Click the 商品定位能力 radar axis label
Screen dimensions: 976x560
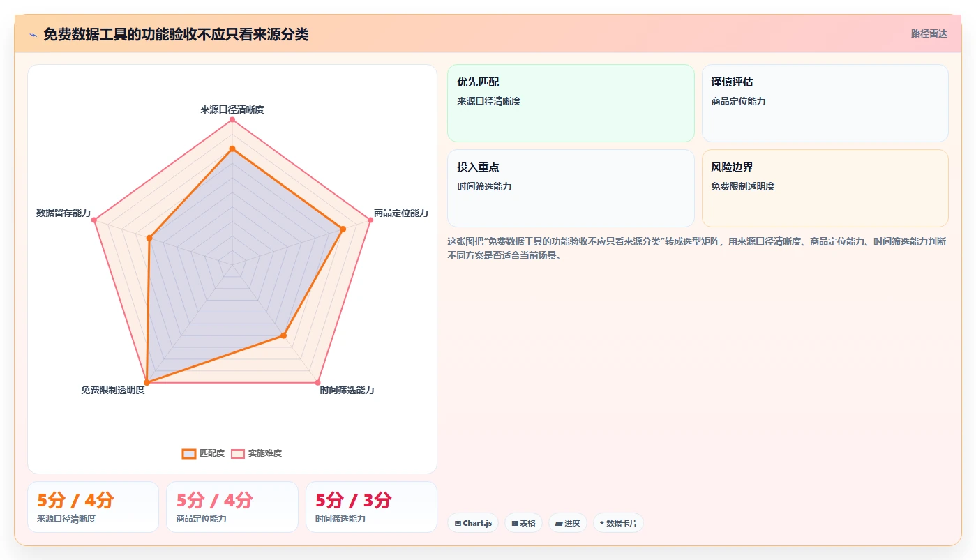tap(401, 213)
